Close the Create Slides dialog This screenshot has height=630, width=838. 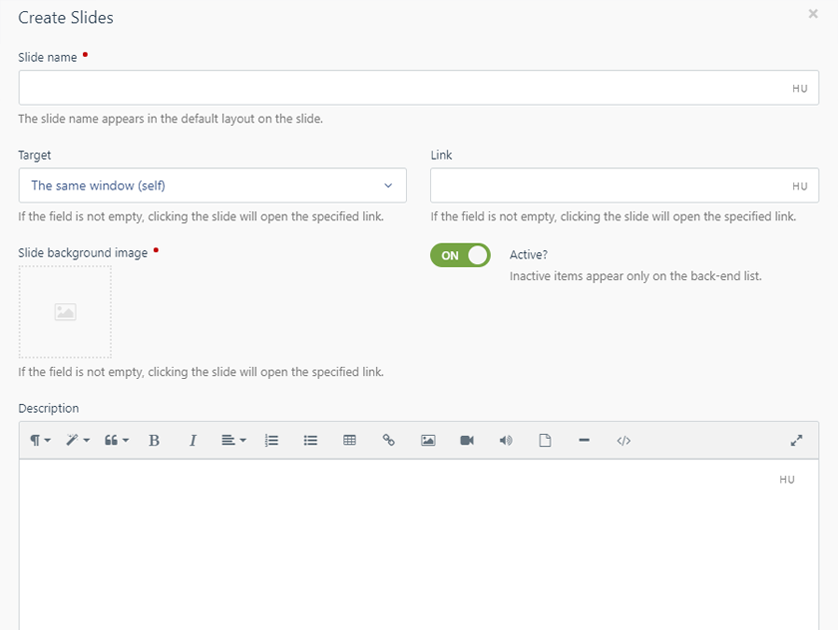tap(813, 14)
